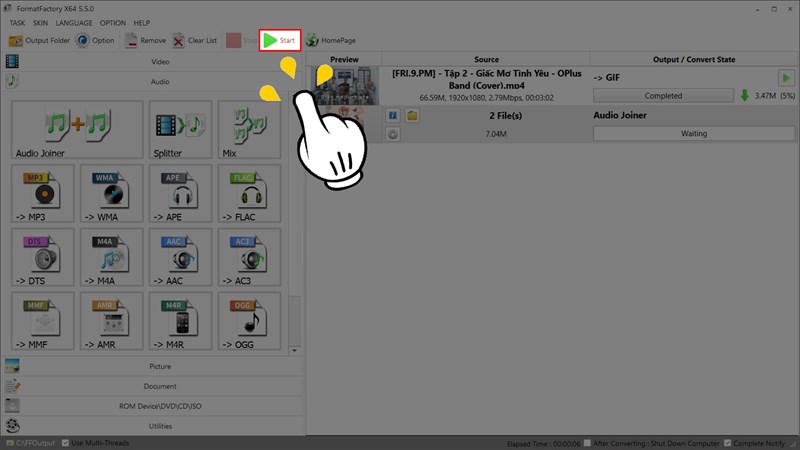Screen dimensions: 800x450
Task: Click the Preview column header
Action: 344,59
